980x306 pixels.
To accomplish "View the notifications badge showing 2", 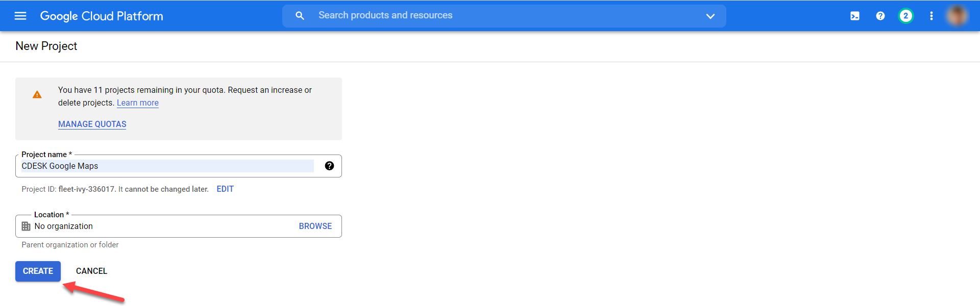I will [x=905, y=16].
